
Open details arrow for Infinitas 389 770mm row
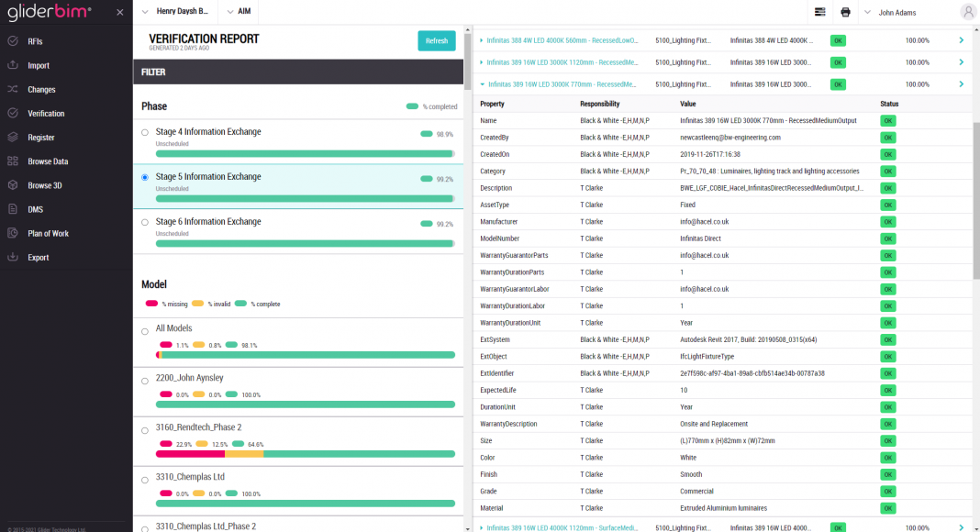[x=962, y=84]
